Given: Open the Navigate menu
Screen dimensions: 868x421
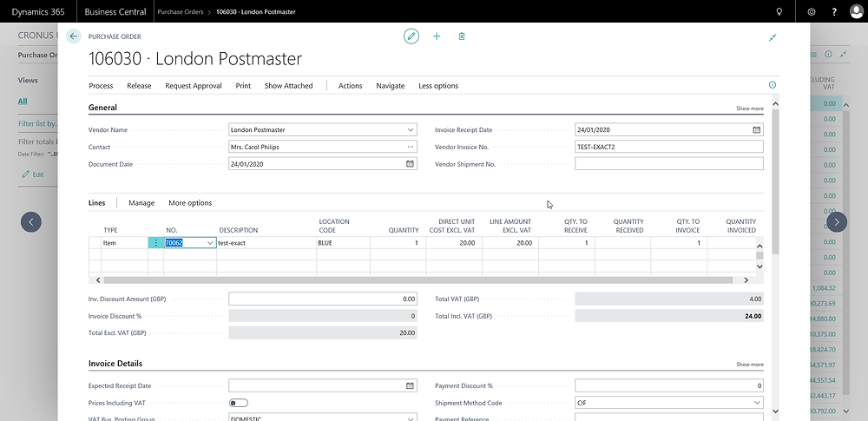Looking at the screenshot, I should click(391, 86).
